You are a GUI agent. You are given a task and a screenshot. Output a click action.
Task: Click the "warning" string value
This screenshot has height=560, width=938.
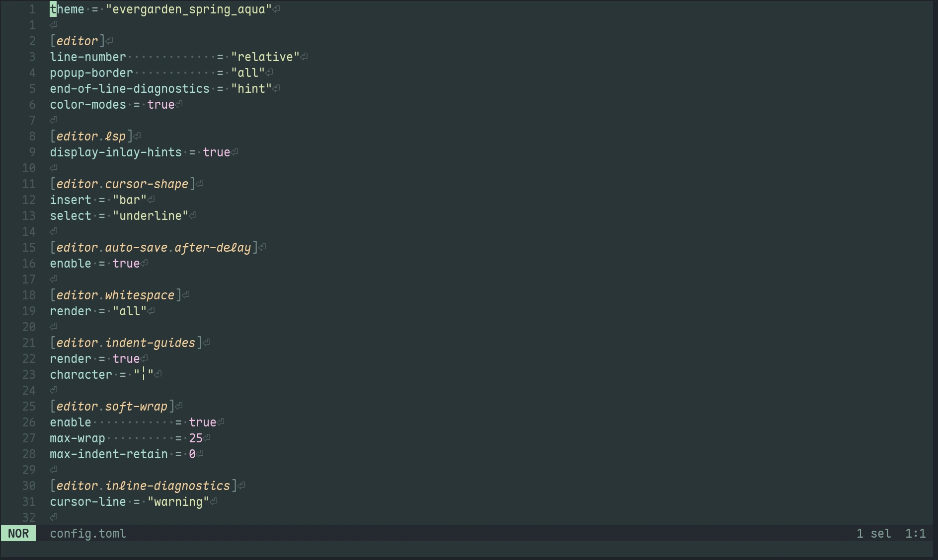tap(178, 502)
